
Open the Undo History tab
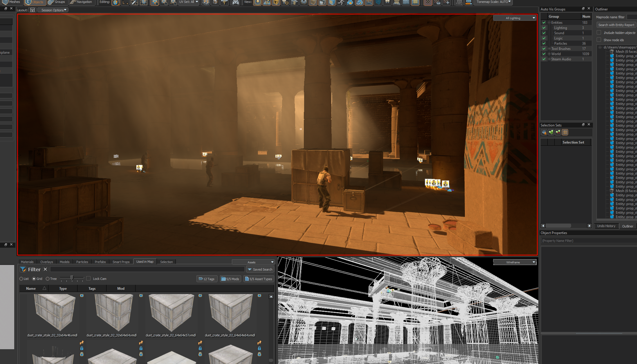point(606,226)
